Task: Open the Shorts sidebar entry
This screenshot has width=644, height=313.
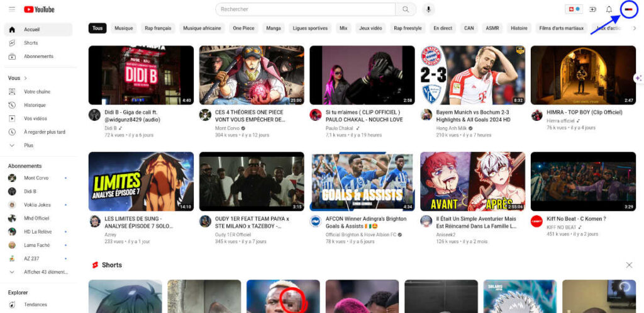Action: pyautogui.click(x=38, y=43)
